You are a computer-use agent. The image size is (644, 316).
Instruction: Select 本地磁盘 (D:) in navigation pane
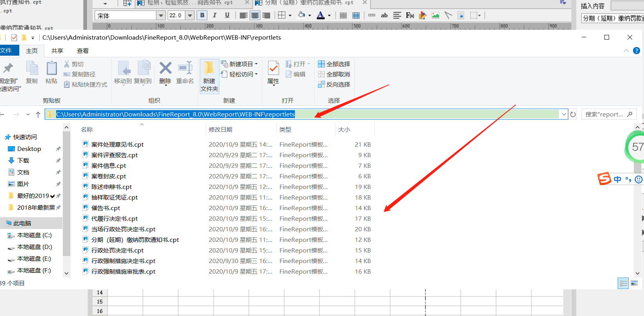click(x=35, y=247)
